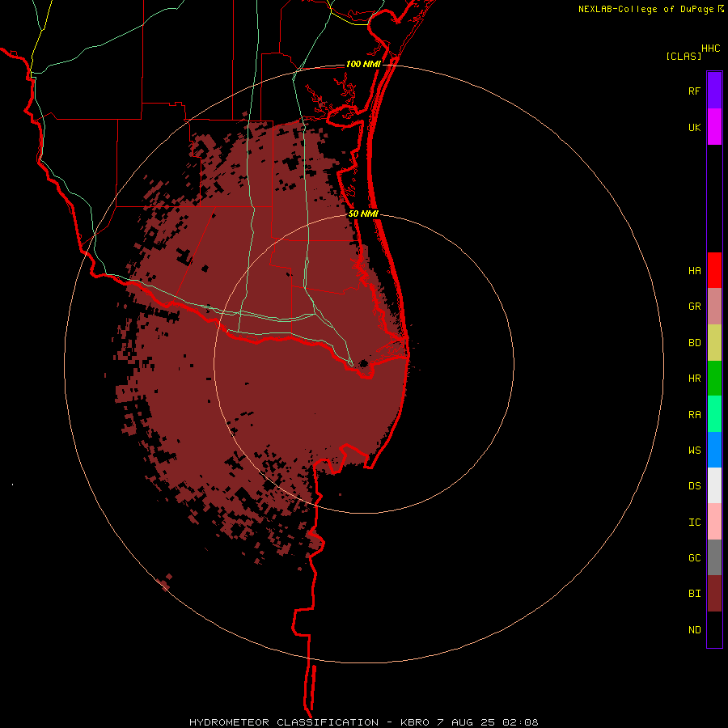Click the 'UK' legend label
Screen dimensions: 728x728
tap(694, 127)
